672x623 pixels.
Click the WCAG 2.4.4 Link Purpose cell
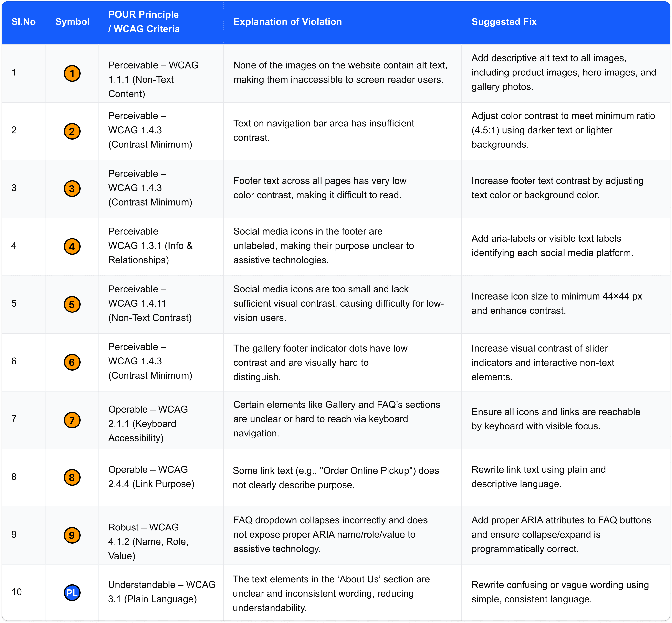151,477
